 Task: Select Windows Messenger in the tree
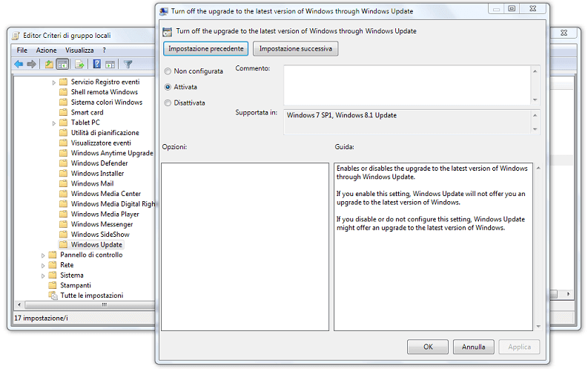click(x=102, y=224)
